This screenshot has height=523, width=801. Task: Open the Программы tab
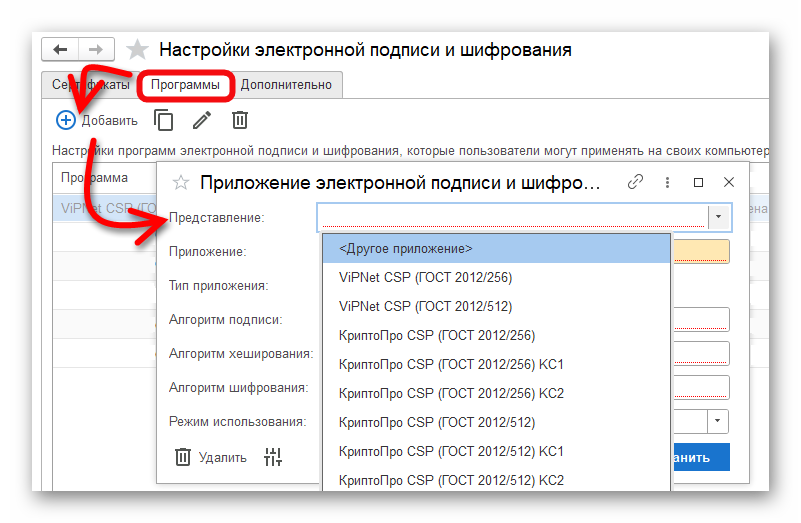(185, 85)
